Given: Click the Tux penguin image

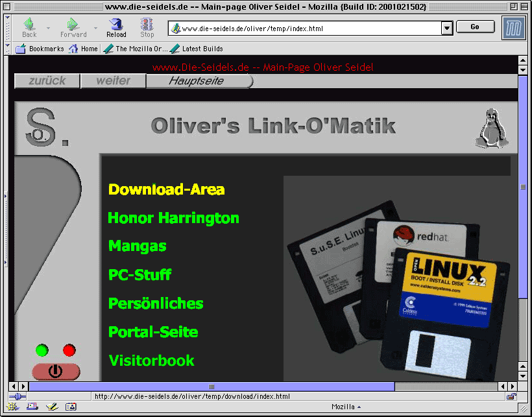Looking at the screenshot, I should click(x=492, y=128).
